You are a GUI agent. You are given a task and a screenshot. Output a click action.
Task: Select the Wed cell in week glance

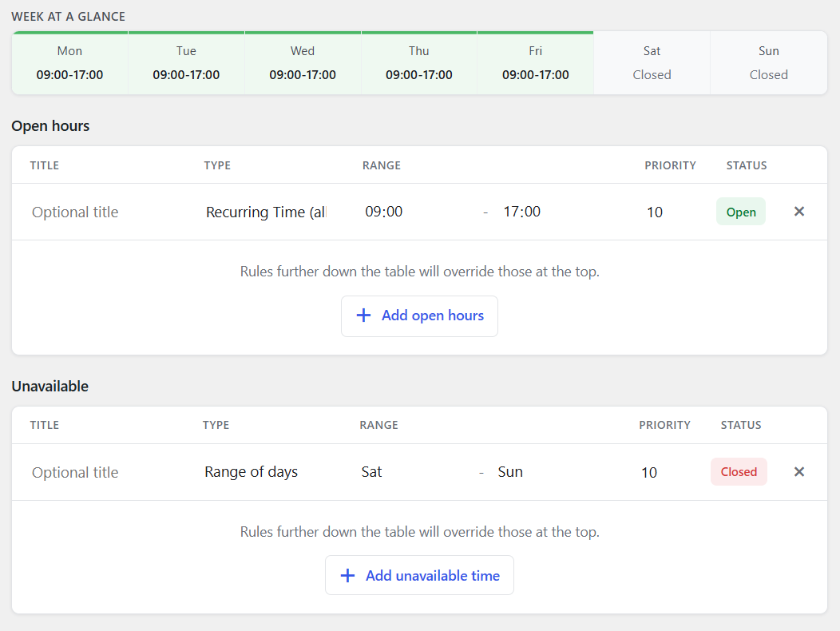tap(303, 63)
